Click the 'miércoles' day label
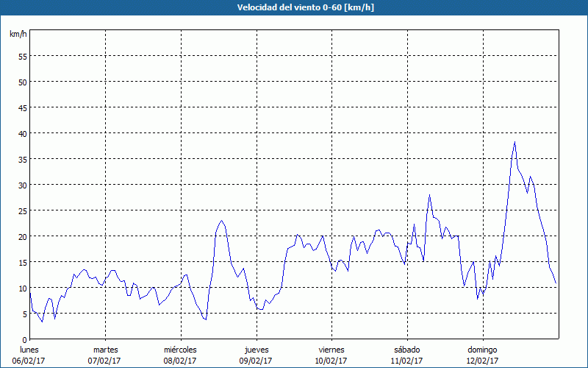The width and height of the screenshot is (588, 368). click(x=180, y=349)
